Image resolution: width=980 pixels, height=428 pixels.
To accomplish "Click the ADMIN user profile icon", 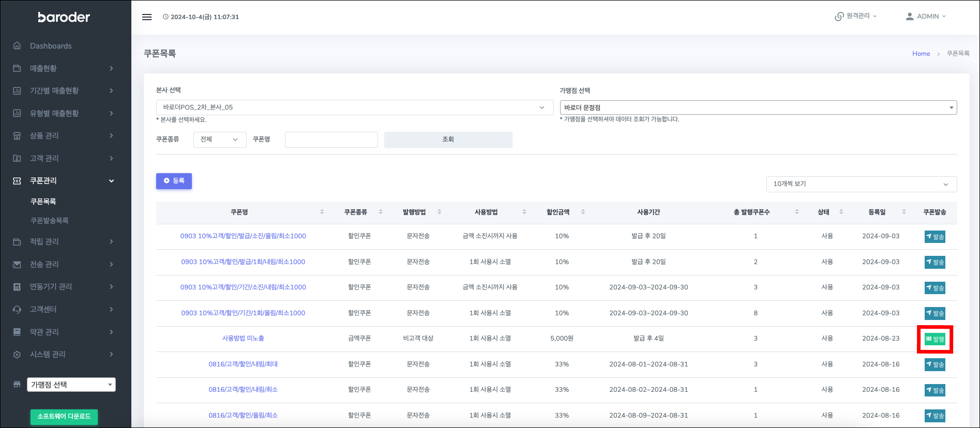I will [x=909, y=17].
